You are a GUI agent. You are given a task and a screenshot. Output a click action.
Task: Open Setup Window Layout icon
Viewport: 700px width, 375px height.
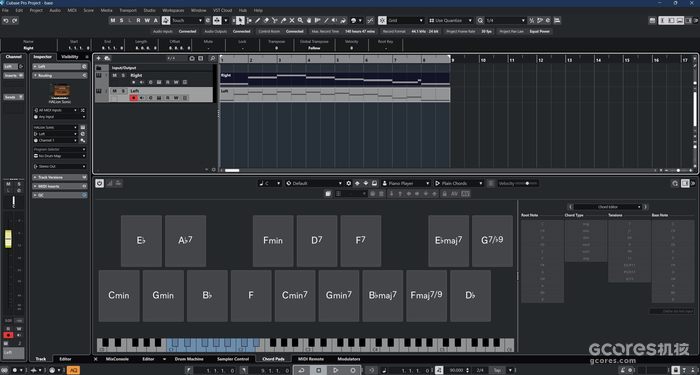tap(652, 21)
